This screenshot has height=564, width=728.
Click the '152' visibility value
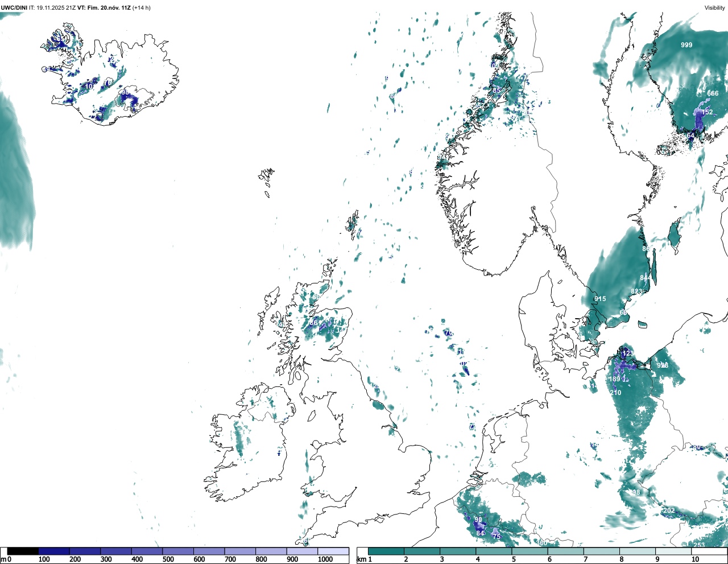pyautogui.click(x=707, y=113)
